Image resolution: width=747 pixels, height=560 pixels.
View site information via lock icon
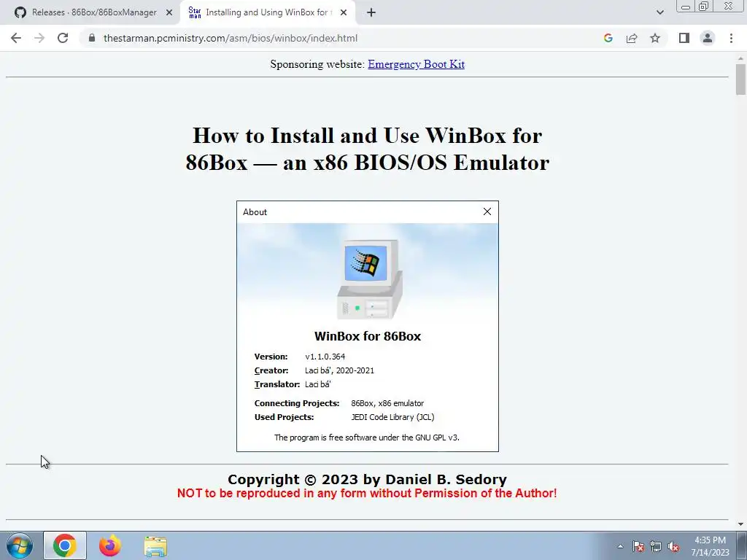(x=91, y=38)
